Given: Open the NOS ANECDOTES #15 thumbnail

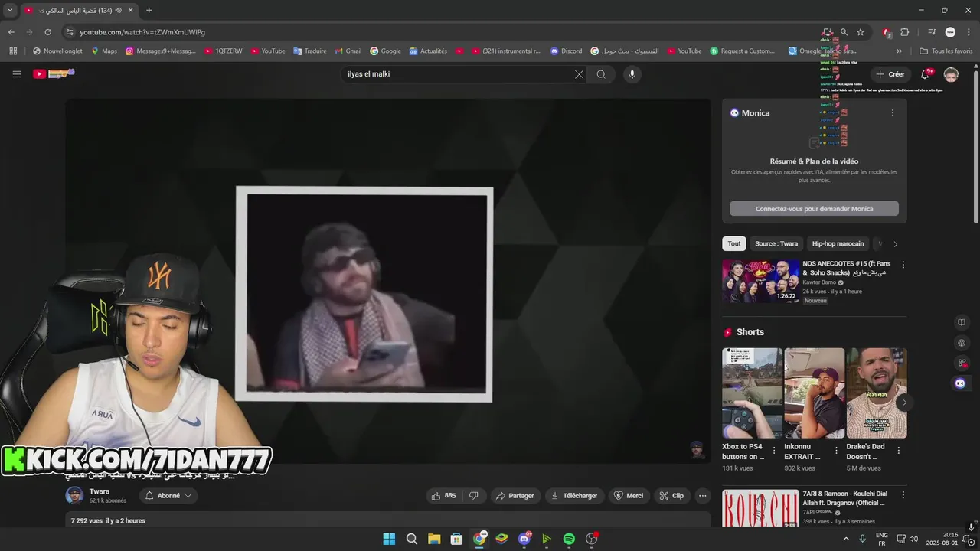Looking at the screenshot, I should (760, 281).
